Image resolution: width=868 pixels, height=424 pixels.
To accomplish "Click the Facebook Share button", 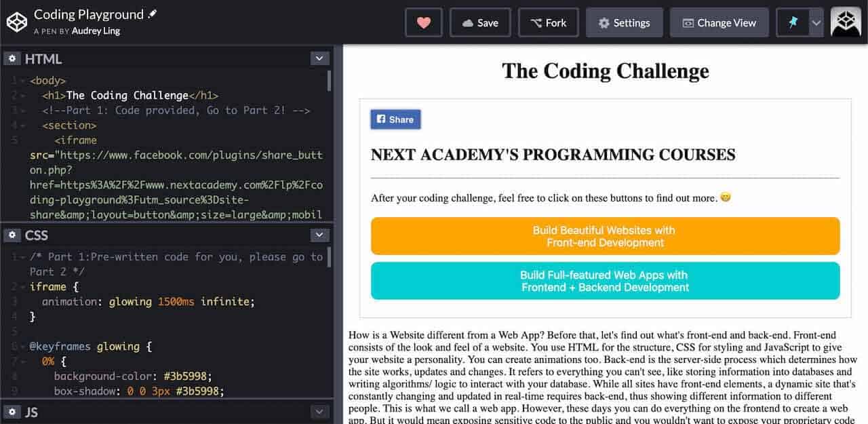I will click(x=395, y=119).
